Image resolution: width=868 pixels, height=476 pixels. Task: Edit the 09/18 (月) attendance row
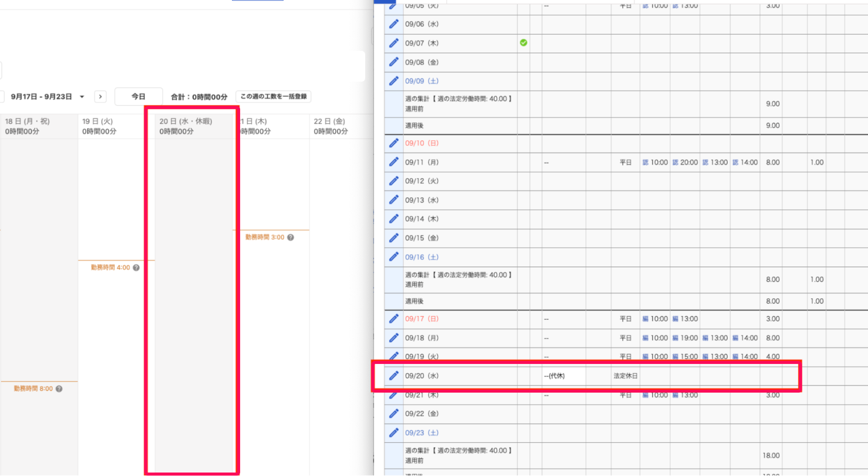(393, 338)
